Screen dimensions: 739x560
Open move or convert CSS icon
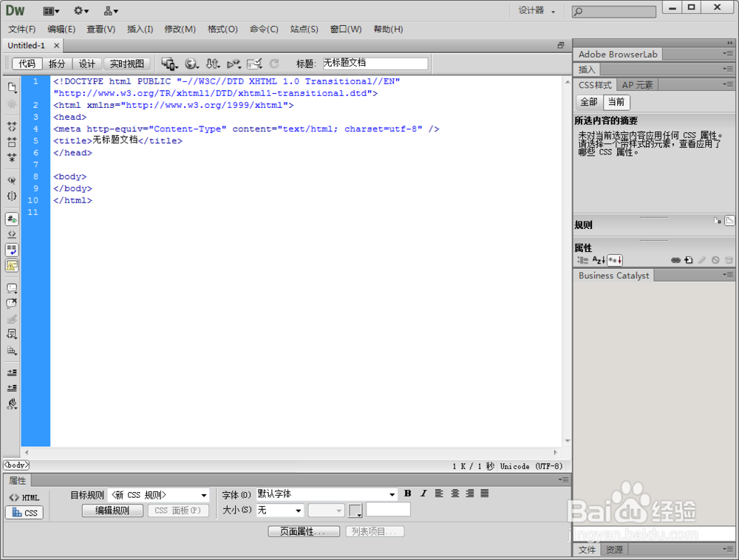click(x=12, y=350)
